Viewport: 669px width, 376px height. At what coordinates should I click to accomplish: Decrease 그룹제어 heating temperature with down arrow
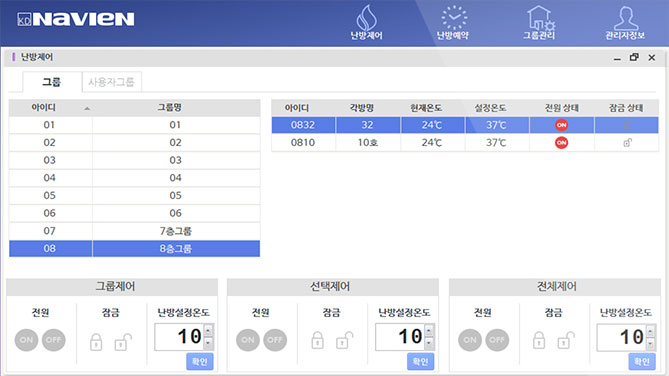208,343
